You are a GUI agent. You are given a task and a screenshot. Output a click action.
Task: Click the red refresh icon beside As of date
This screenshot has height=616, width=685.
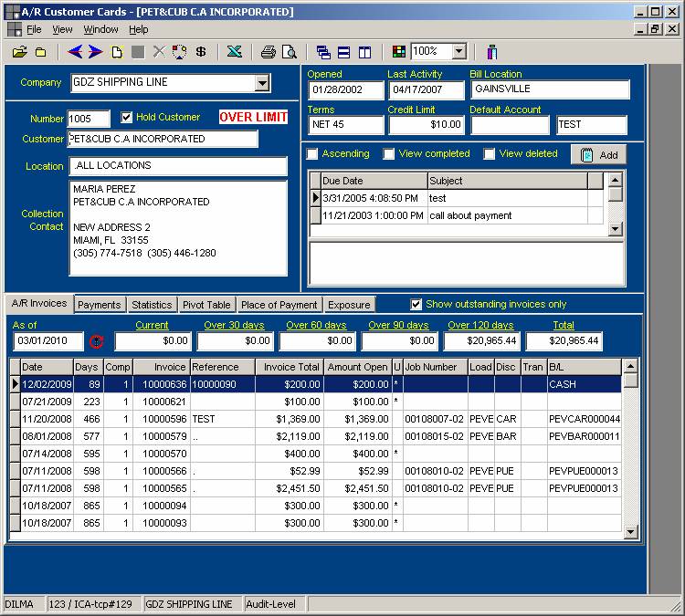pyautogui.click(x=98, y=341)
